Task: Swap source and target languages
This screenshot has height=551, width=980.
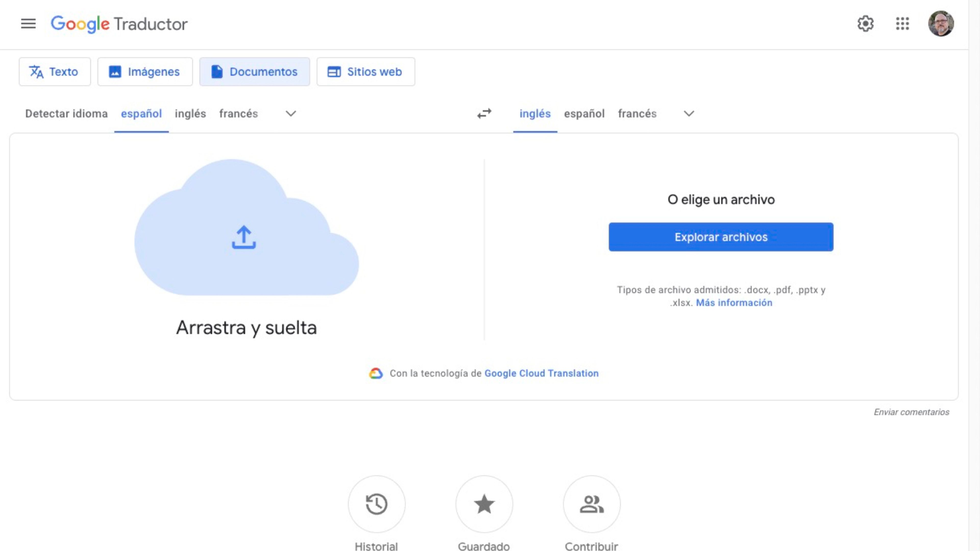Action: pos(484,113)
